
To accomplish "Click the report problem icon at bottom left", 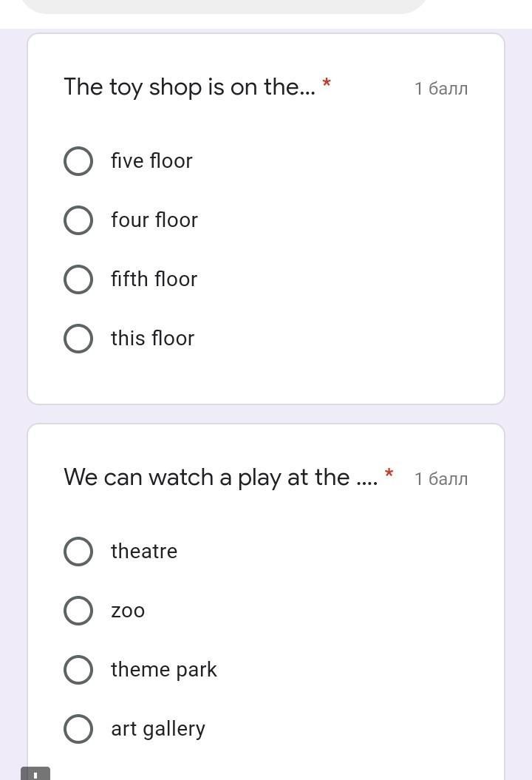I will pyautogui.click(x=35, y=774).
